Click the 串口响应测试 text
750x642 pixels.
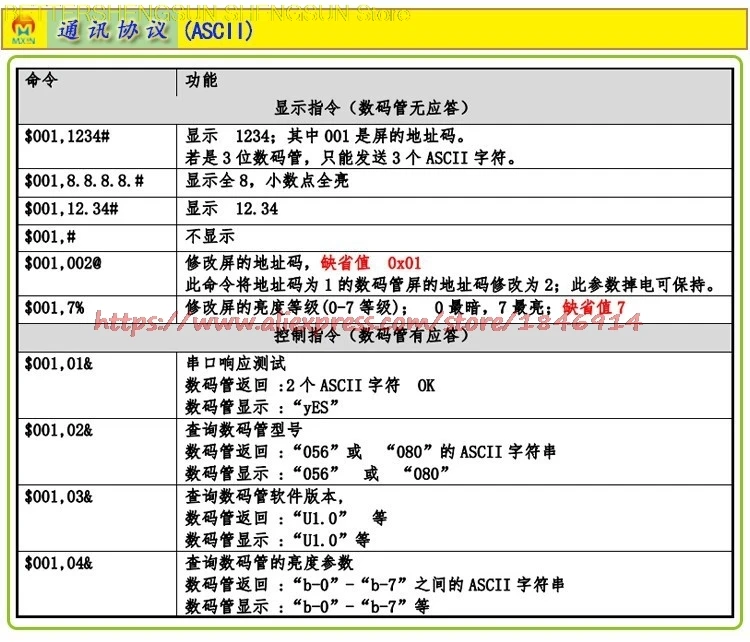pyautogui.click(x=236, y=364)
